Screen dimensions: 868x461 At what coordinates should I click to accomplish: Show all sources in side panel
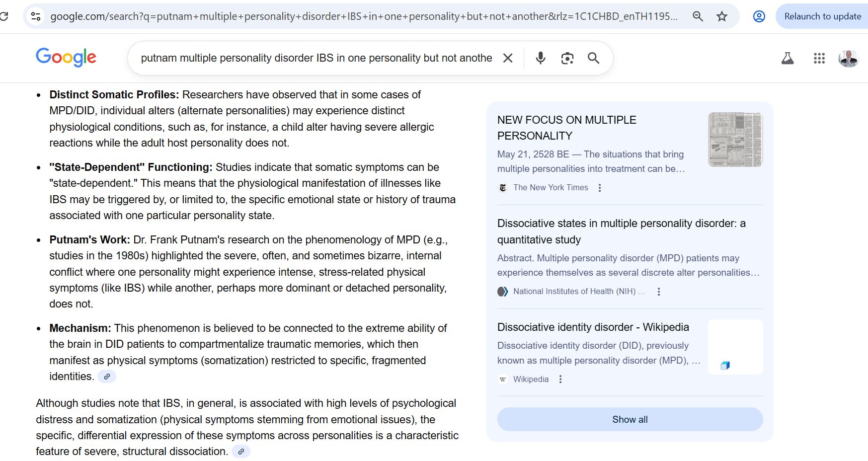pos(630,419)
